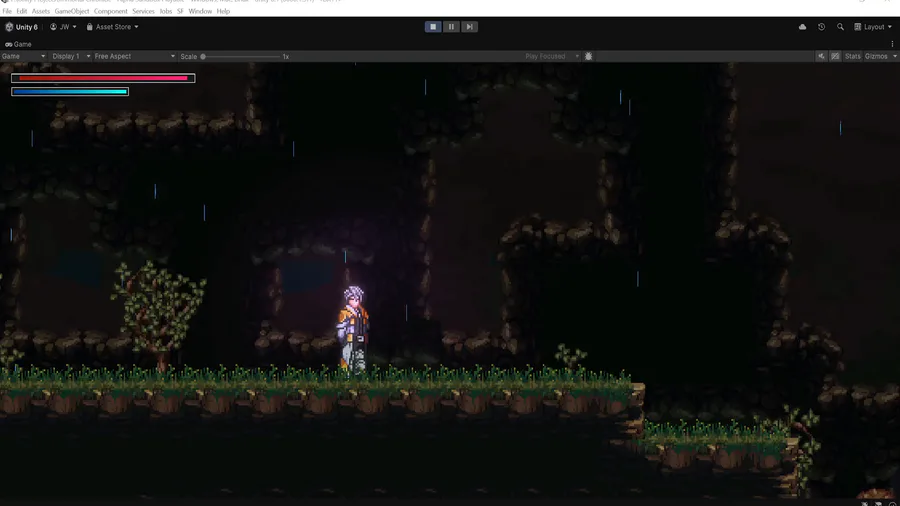This screenshot has height=506, width=900.
Task: Expand the Gizmos dropdown arrow
Action: click(x=894, y=56)
